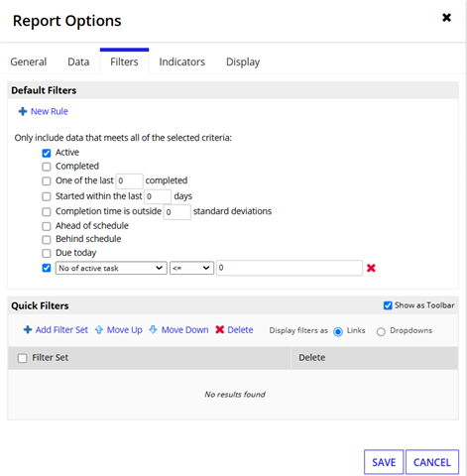This screenshot has width=467, height=476.
Task: Toggle the Show as Toolbar checkbox
Action: 388,305
